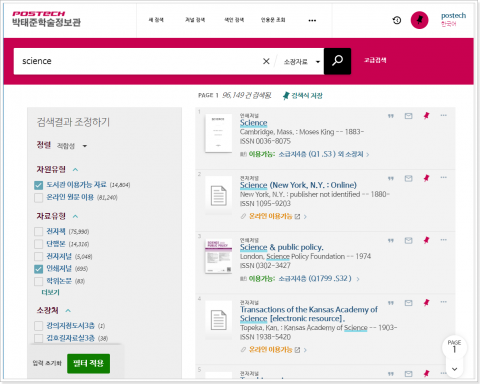Click external link icon under Science (New York, N.Y. : Online)
This screenshot has height=384, width=480.
[297, 217]
